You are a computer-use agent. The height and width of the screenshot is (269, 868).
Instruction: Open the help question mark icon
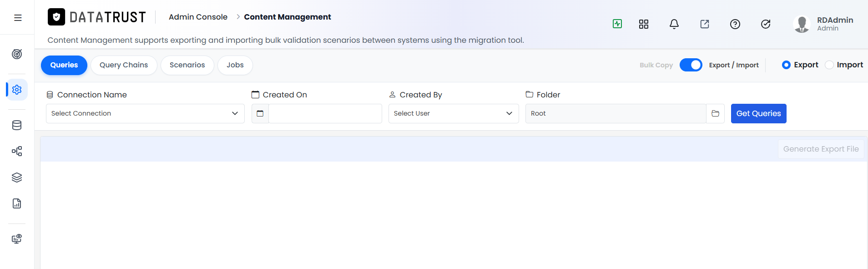[x=735, y=24]
